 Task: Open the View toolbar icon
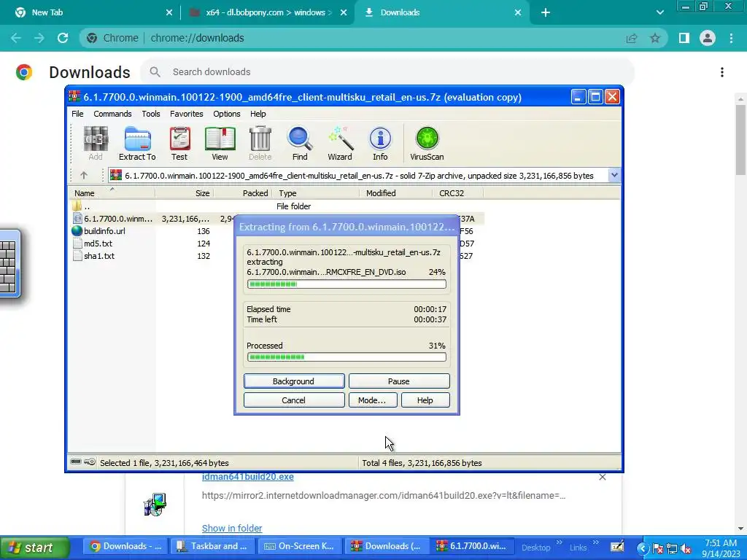pos(220,144)
